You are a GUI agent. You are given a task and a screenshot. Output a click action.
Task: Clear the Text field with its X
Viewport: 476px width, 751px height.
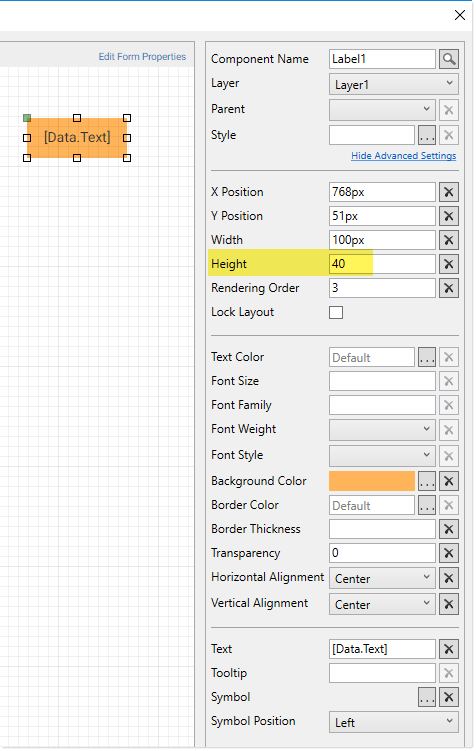click(449, 649)
